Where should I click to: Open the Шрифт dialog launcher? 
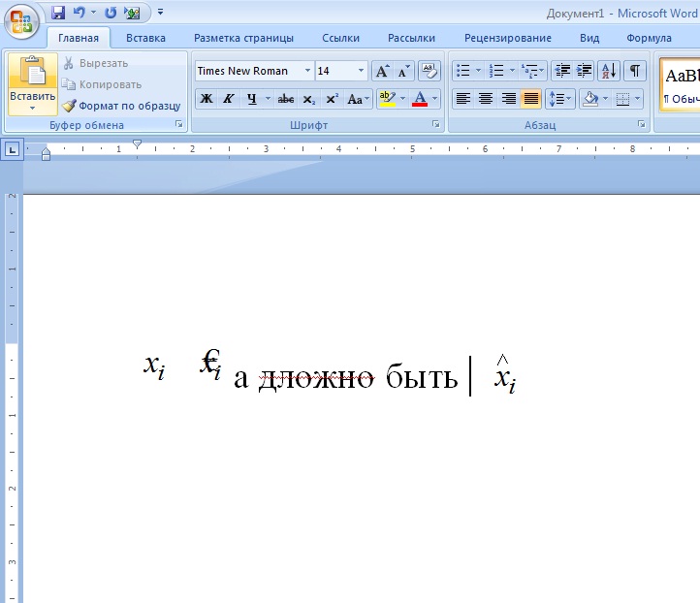pos(436,124)
